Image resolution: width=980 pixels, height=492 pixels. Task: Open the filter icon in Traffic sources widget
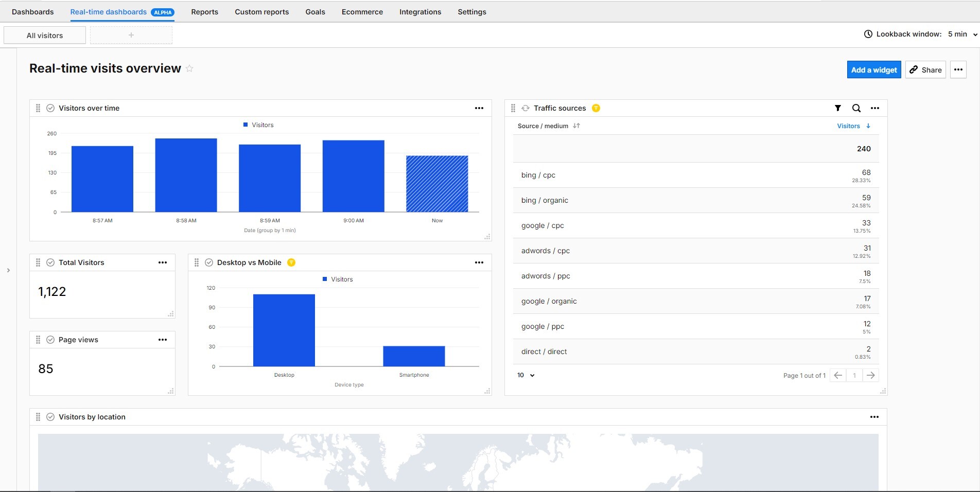(837, 108)
